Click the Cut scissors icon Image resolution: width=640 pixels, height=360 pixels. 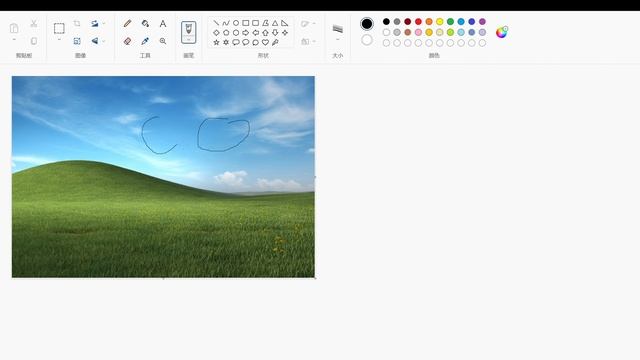pos(34,24)
